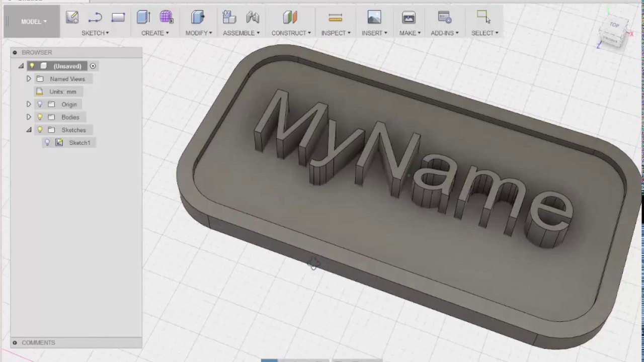Screen dimensions: 644x362
Task: Click the Sketches folder icon
Action: 51,130
